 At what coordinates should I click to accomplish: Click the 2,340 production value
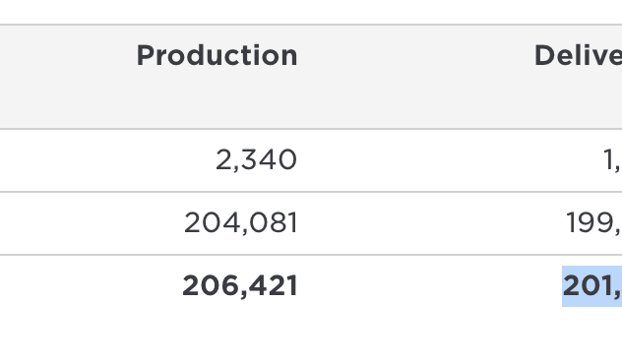256,160
